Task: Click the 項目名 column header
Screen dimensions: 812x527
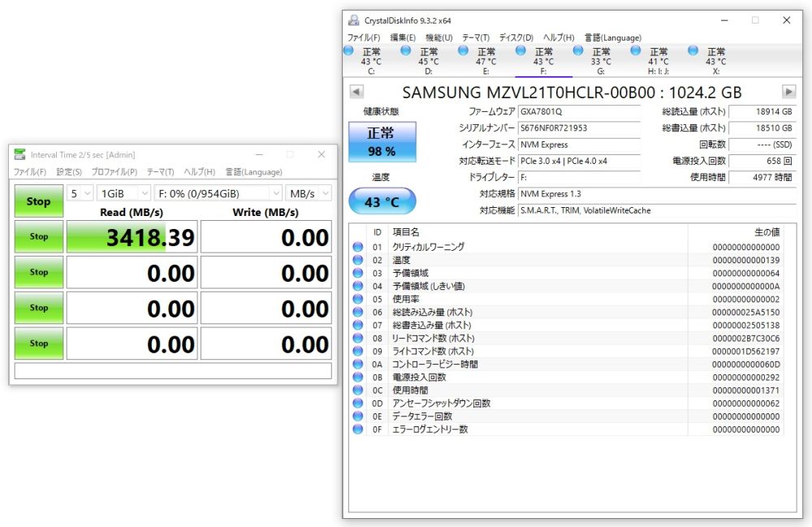Action: pyautogui.click(x=538, y=232)
